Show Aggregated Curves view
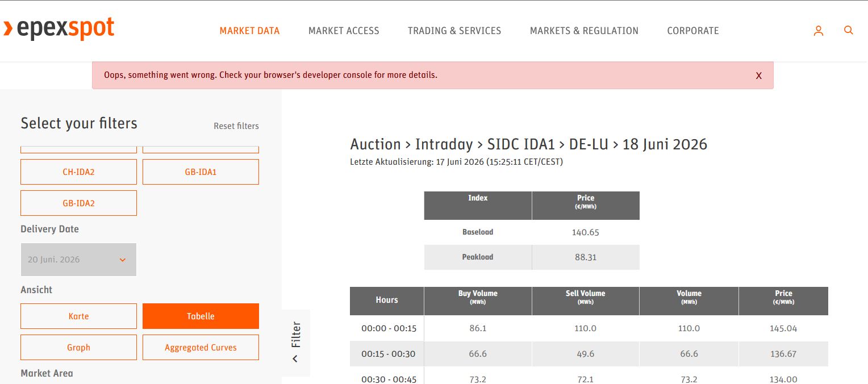 click(201, 347)
